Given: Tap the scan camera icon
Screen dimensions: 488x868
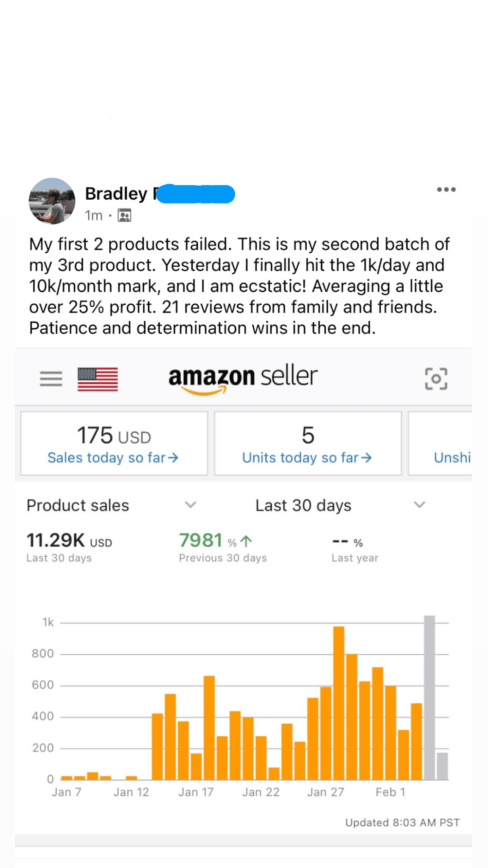Looking at the screenshot, I should point(436,378).
